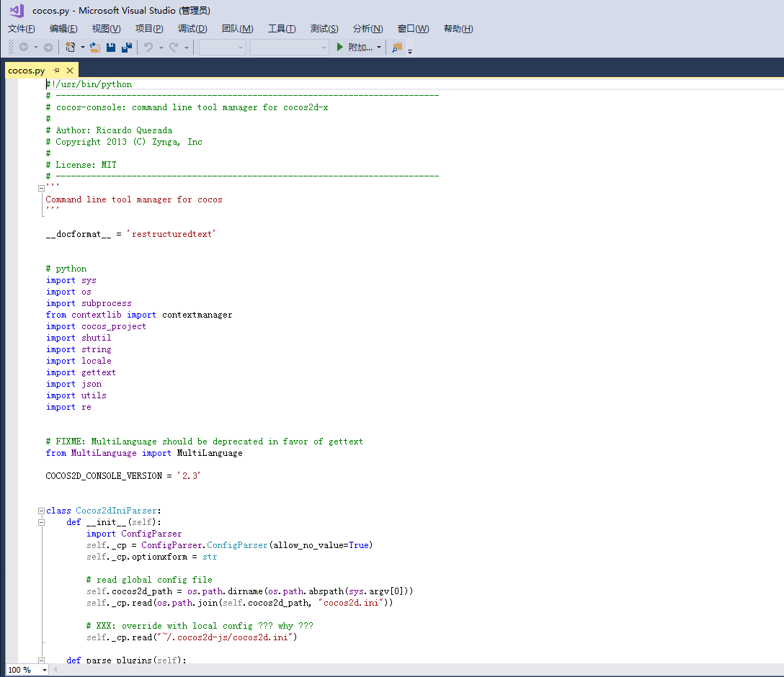Viewport: 784px width, 677px height.
Task: Close the cocos.py document tab
Action: coord(70,71)
